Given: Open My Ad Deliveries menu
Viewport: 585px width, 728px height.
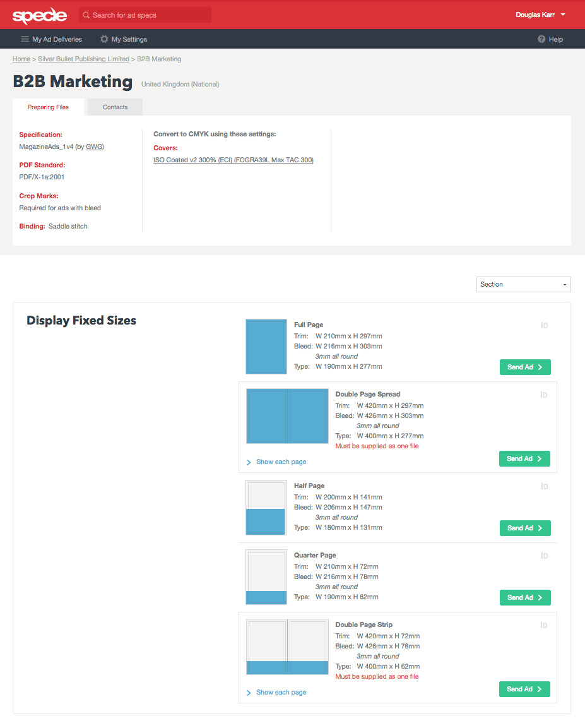Looking at the screenshot, I should (x=52, y=39).
